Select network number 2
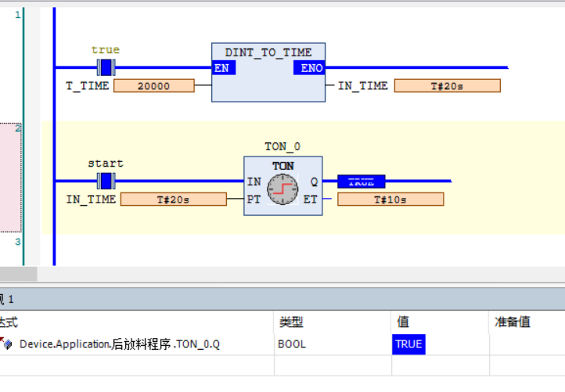Image resolution: width=565 pixels, height=392 pixels. coord(18,128)
